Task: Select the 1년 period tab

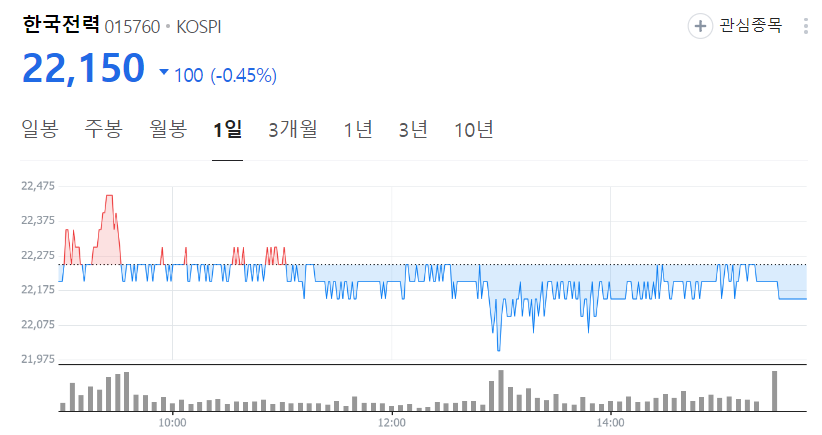Action: [358, 129]
